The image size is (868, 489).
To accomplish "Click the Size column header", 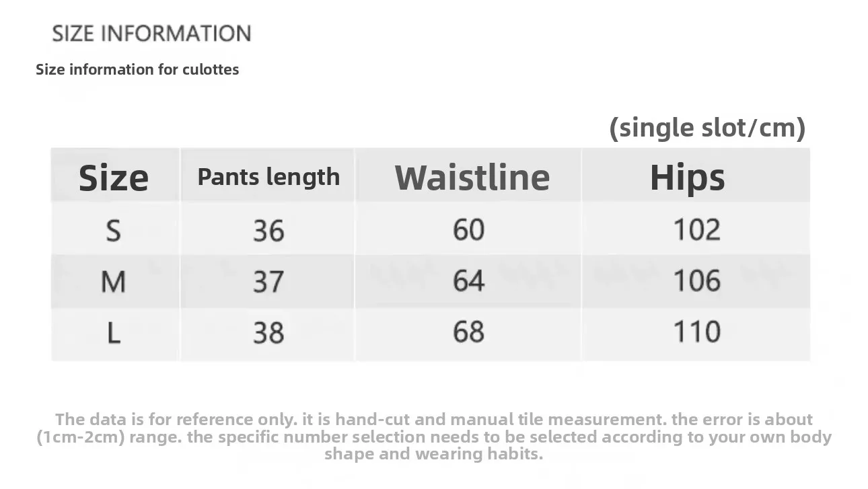I will (114, 178).
